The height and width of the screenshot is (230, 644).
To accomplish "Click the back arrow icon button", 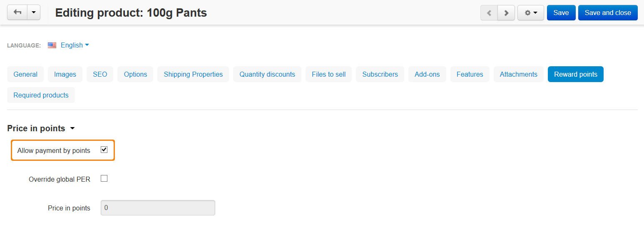I will (x=17, y=12).
